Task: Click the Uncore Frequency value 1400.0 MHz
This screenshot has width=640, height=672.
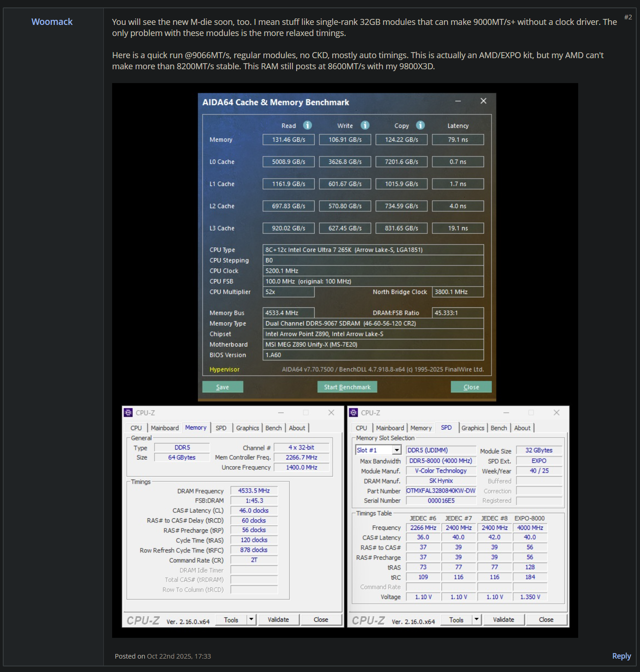Action: (x=302, y=467)
